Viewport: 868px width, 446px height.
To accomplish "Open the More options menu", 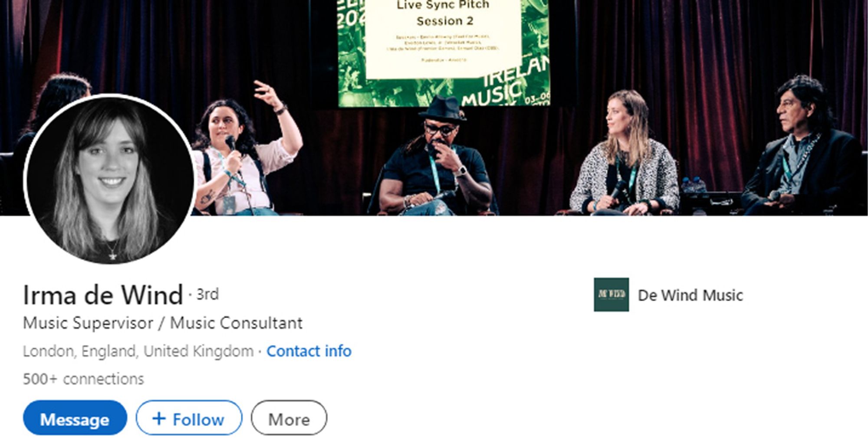I will [289, 418].
